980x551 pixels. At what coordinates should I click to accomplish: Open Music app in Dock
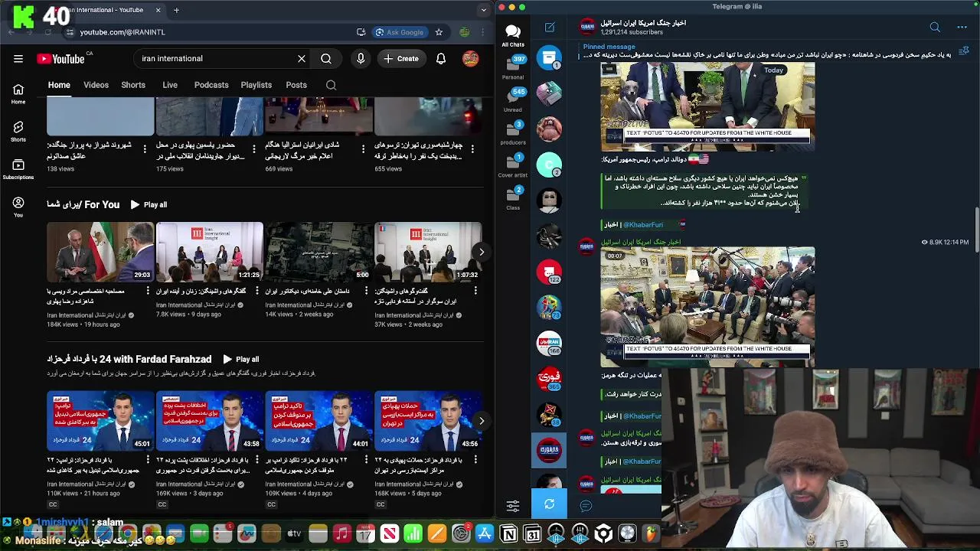pos(341,533)
